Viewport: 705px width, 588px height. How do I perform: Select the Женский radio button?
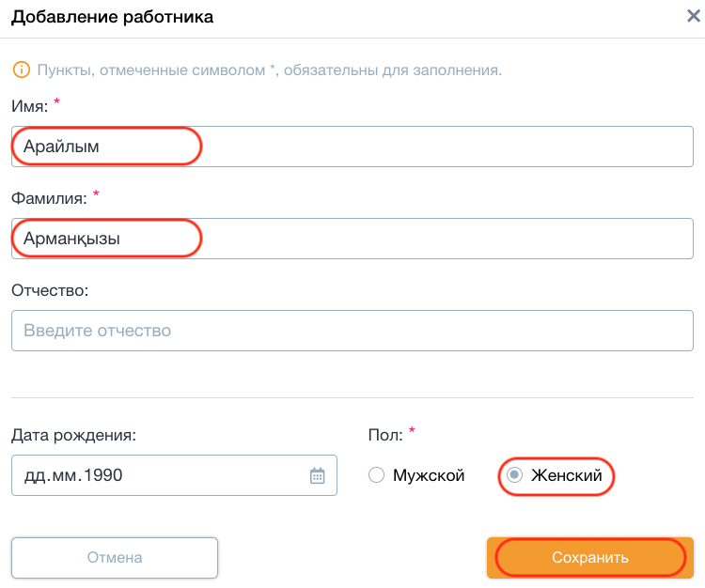point(514,474)
